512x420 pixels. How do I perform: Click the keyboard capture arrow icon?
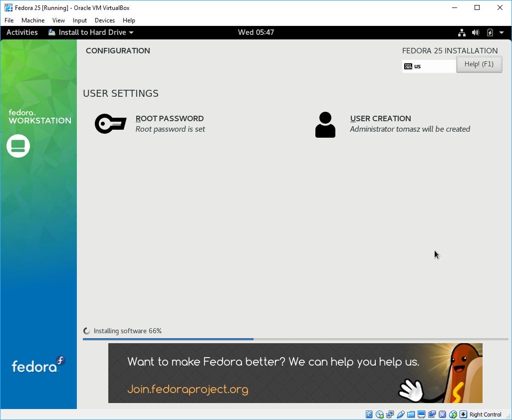click(x=464, y=415)
